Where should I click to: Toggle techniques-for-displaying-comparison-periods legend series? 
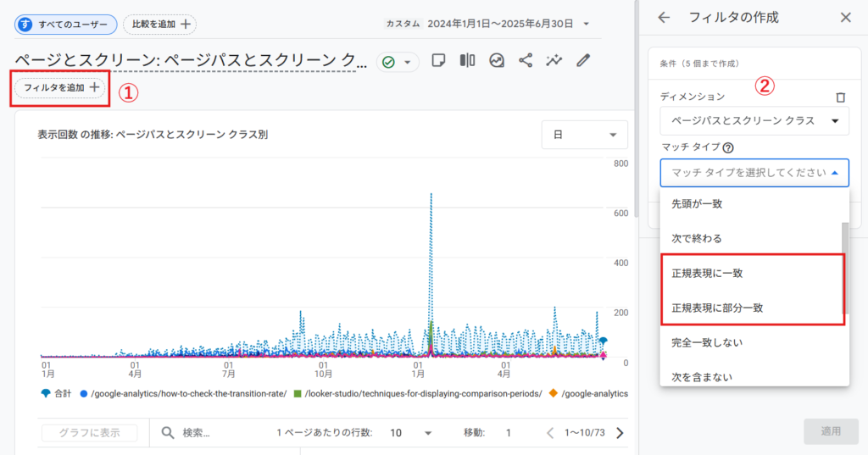point(418,393)
